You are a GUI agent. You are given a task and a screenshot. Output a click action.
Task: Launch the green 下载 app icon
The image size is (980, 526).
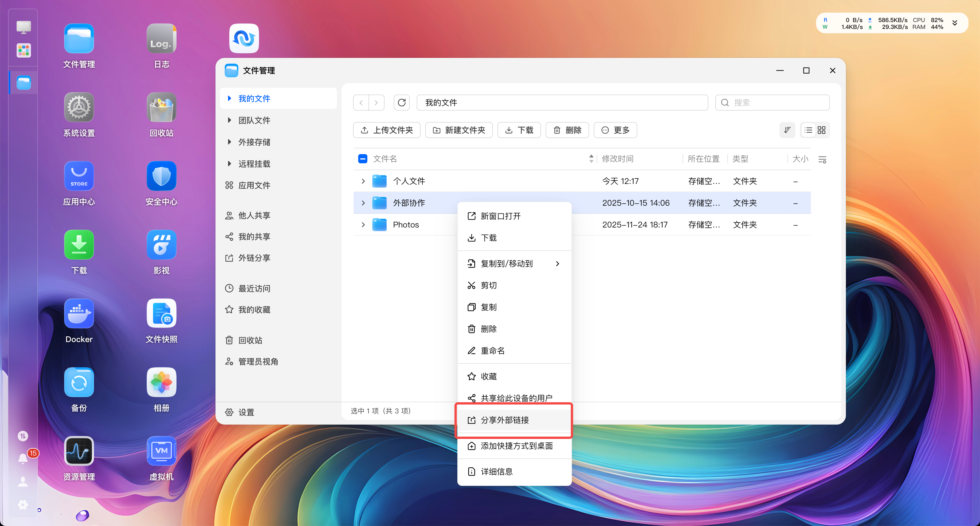coord(79,245)
